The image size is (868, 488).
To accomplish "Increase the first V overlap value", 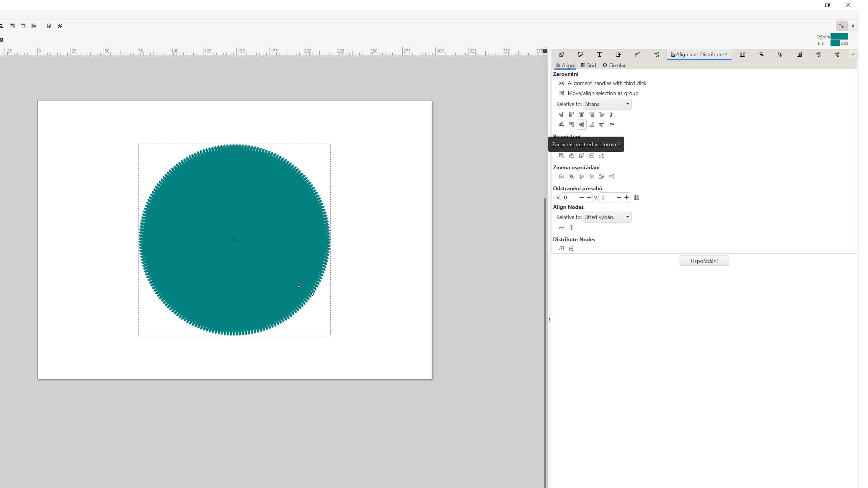I will pyautogui.click(x=589, y=198).
